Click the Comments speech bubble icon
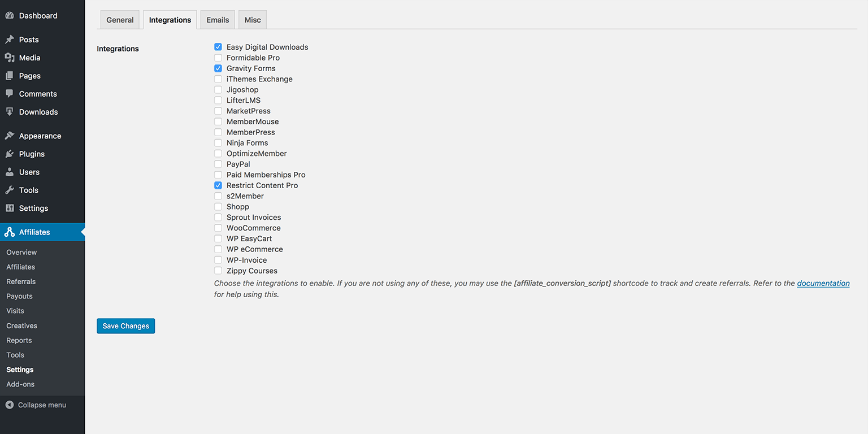The width and height of the screenshot is (868, 434). coord(10,94)
